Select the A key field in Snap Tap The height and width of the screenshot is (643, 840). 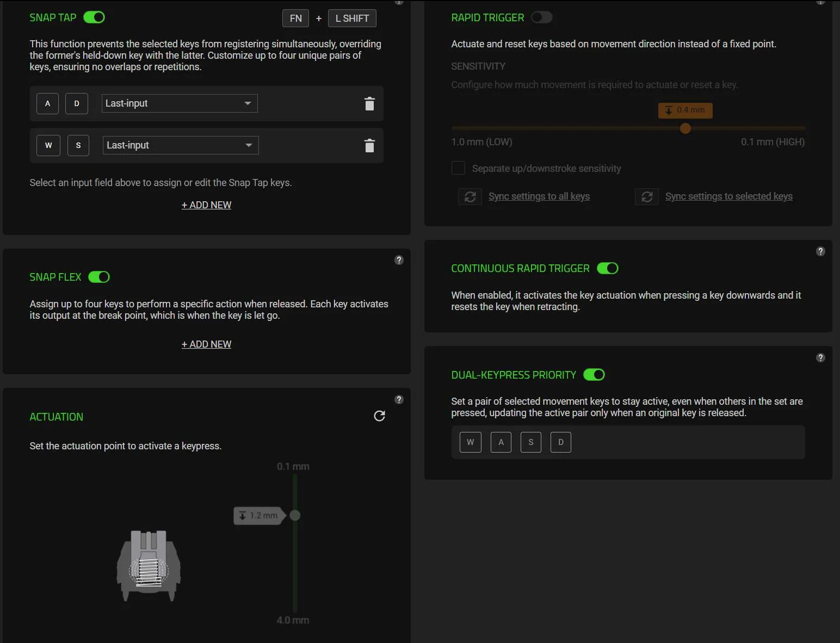coord(47,103)
